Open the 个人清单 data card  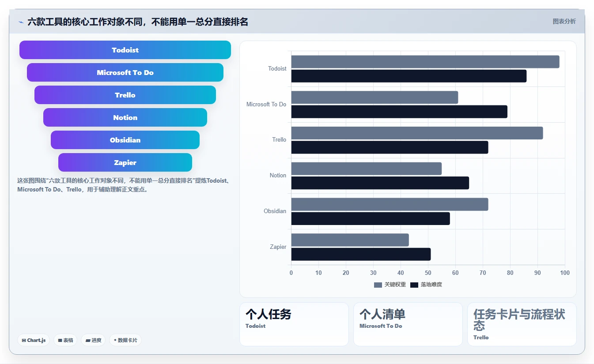pos(408,324)
